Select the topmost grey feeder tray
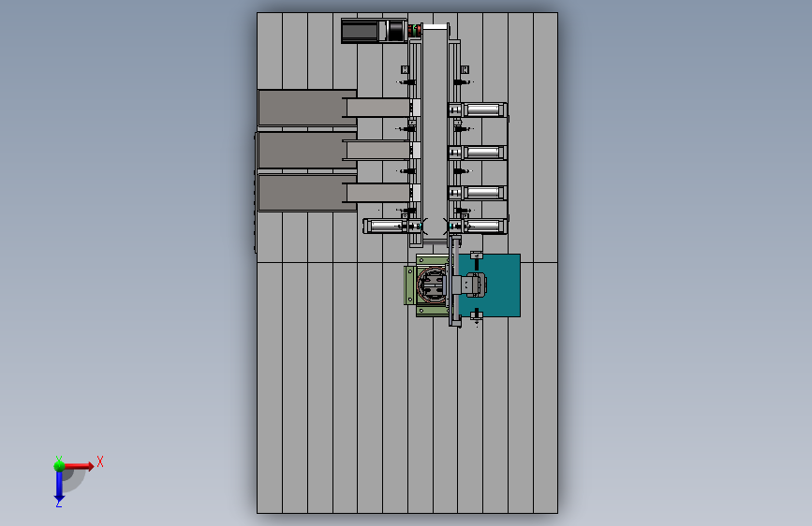The image size is (812, 526). pyautogui.click(x=307, y=108)
